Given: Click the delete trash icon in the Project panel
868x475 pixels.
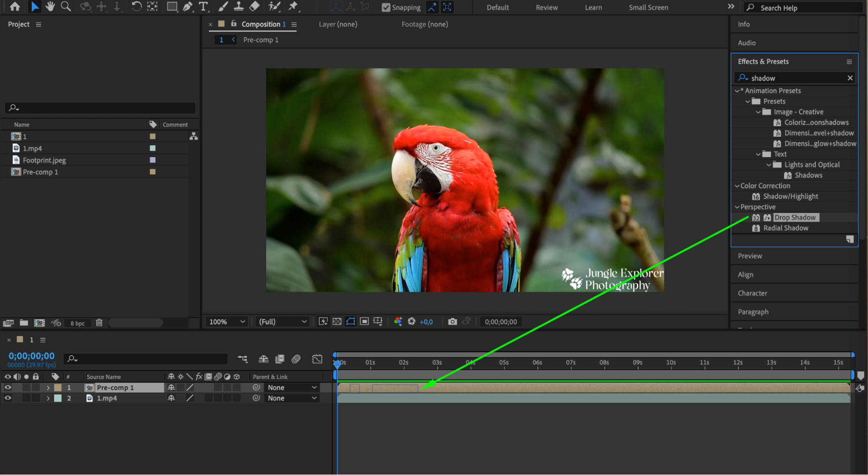Looking at the screenshot, I should click(99, 323).
